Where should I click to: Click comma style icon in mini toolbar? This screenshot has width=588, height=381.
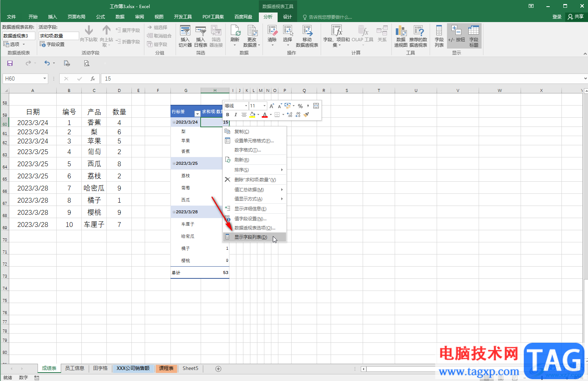[x=308, y=106]
